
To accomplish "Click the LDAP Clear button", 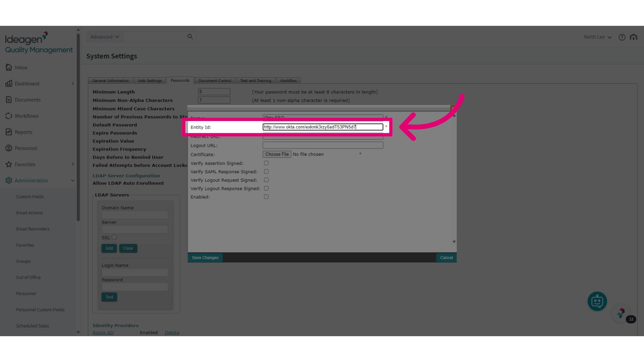I will [x=128, y=248].
